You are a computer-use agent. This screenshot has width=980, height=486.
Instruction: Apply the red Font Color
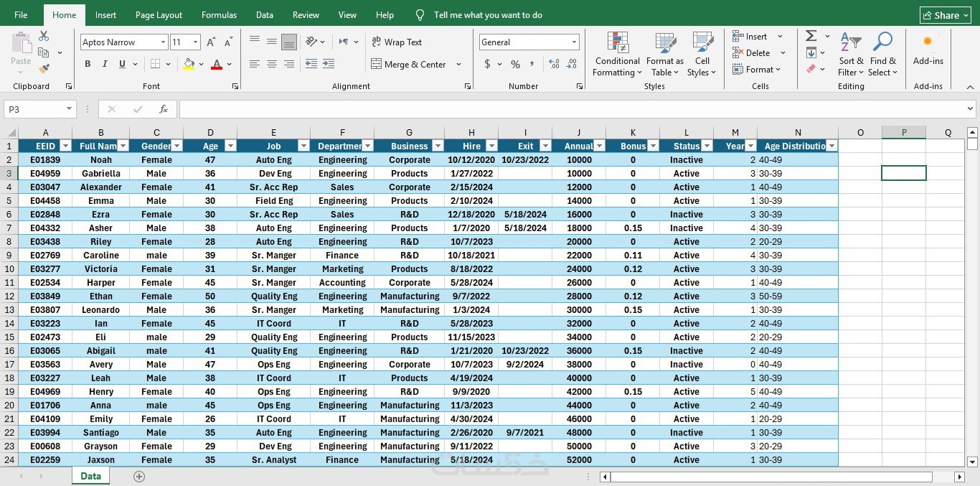[x=217, y=64]
